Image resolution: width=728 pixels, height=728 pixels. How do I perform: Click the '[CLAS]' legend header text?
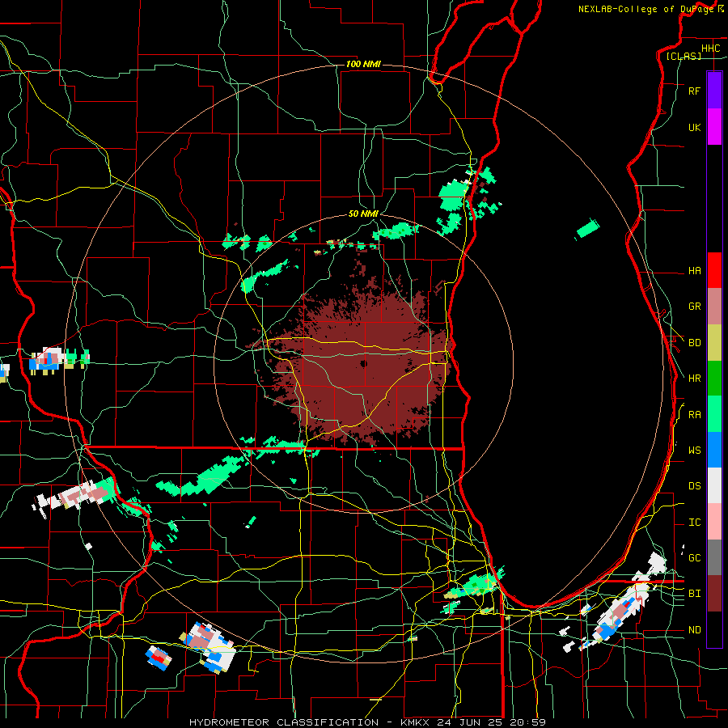point(684,56)
